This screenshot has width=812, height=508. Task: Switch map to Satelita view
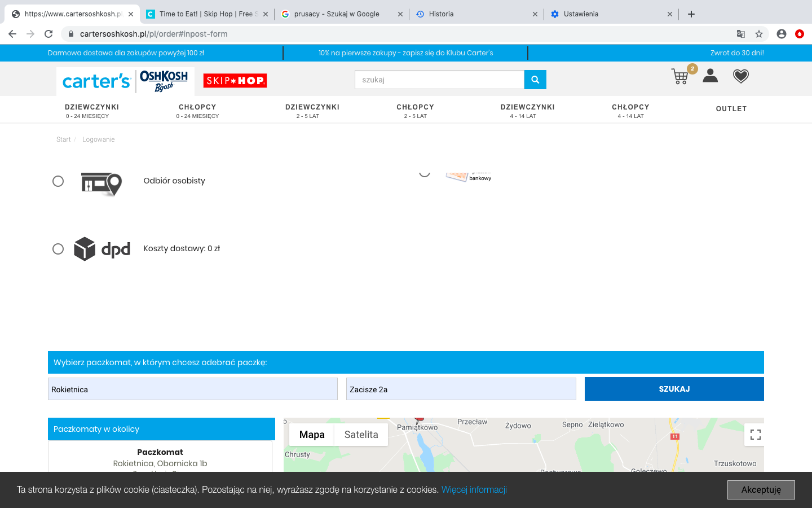coord(361,435)
